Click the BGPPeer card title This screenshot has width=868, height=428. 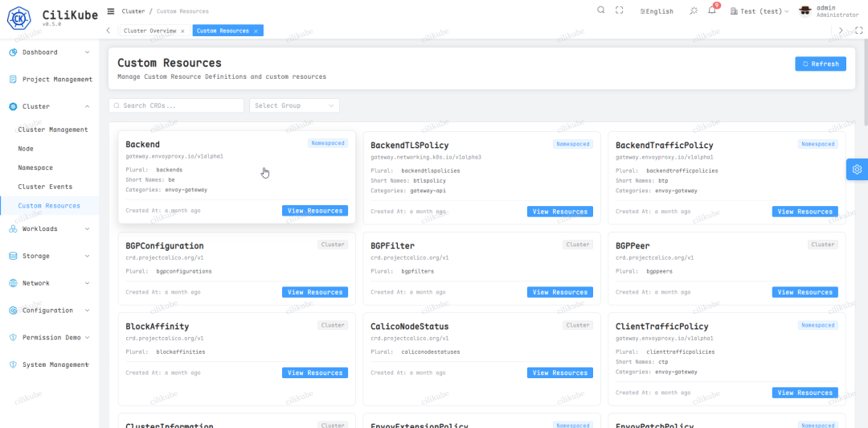633,245
